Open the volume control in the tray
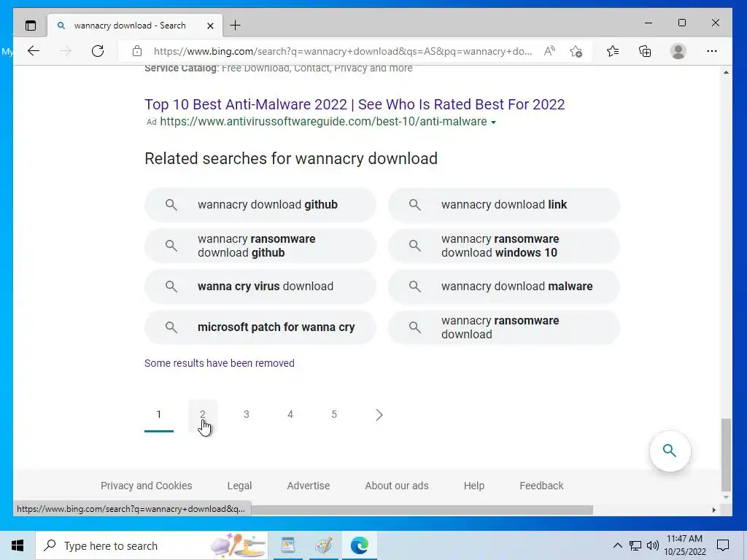Image resolution: width=747 pixels, height=560 pixels. click(653, 545)
